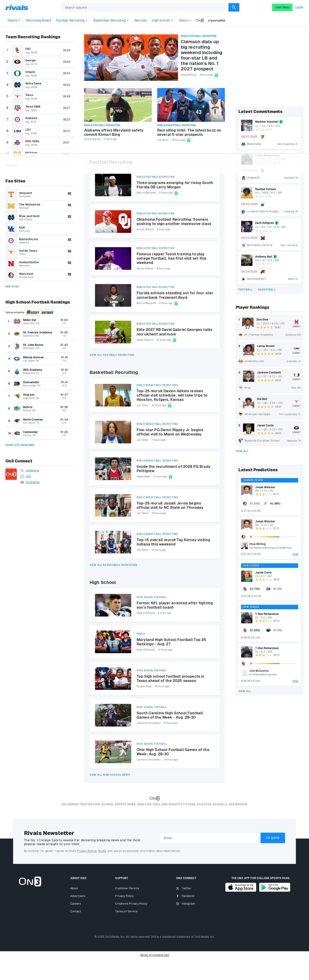Screen dimensions: 309x980
Task: Open Inside Texas message board icon
Action: tap(69, 251)
